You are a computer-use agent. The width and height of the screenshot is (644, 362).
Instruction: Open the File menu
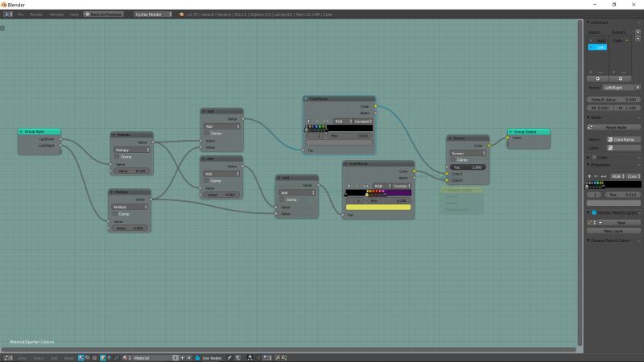[x=20, y=14]
